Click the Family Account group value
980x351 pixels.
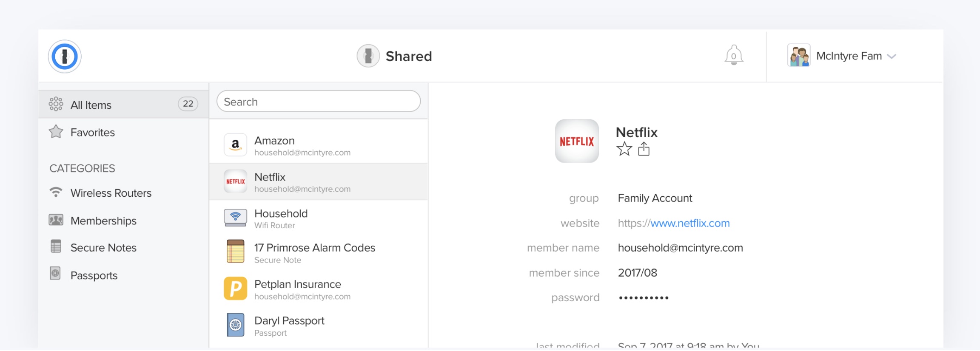click(x=655, y=198)
